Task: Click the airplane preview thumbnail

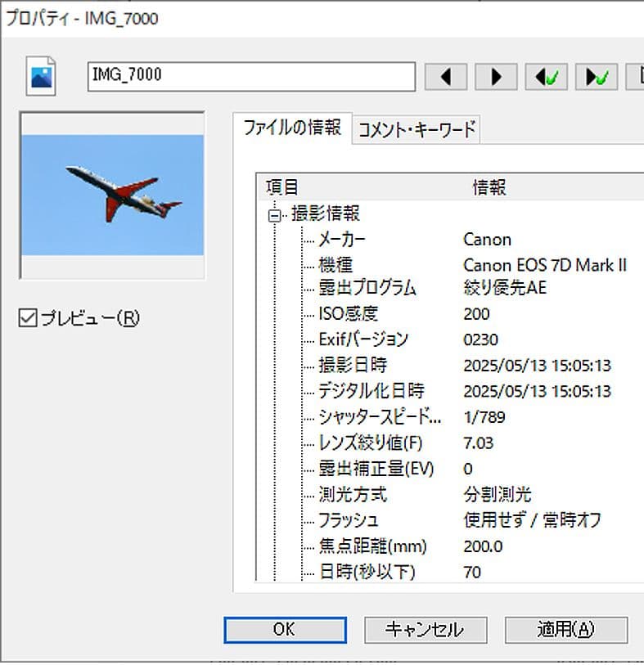Action: (x=112, y=195)
